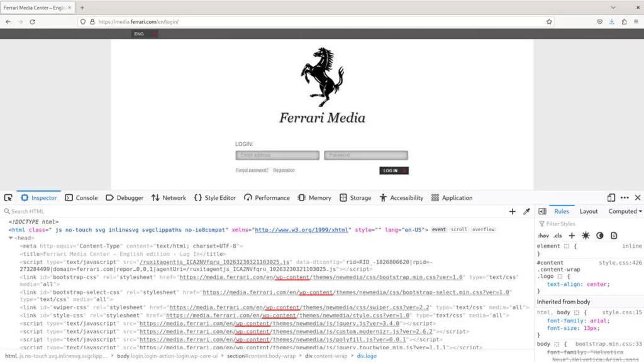The width and height of the screenshot is (644, 362).
Task: Bookmark page with star icon
Action: tap(549, 21)
